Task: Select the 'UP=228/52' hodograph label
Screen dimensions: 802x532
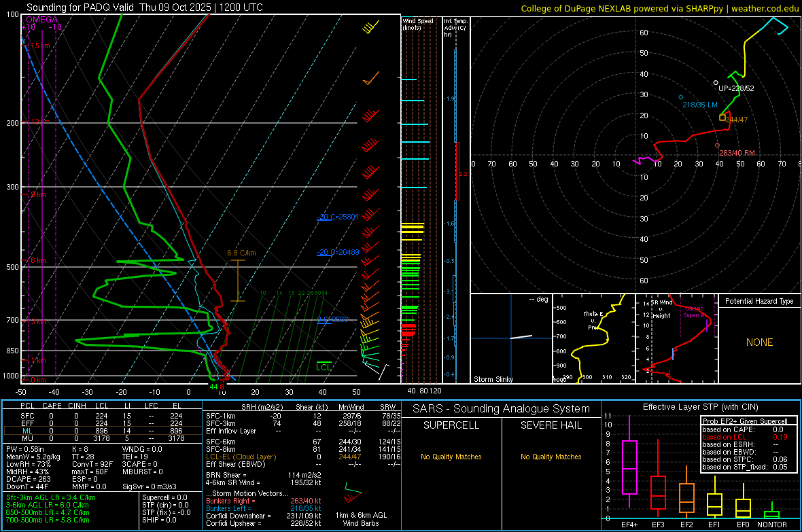Action: pos(736,88)
